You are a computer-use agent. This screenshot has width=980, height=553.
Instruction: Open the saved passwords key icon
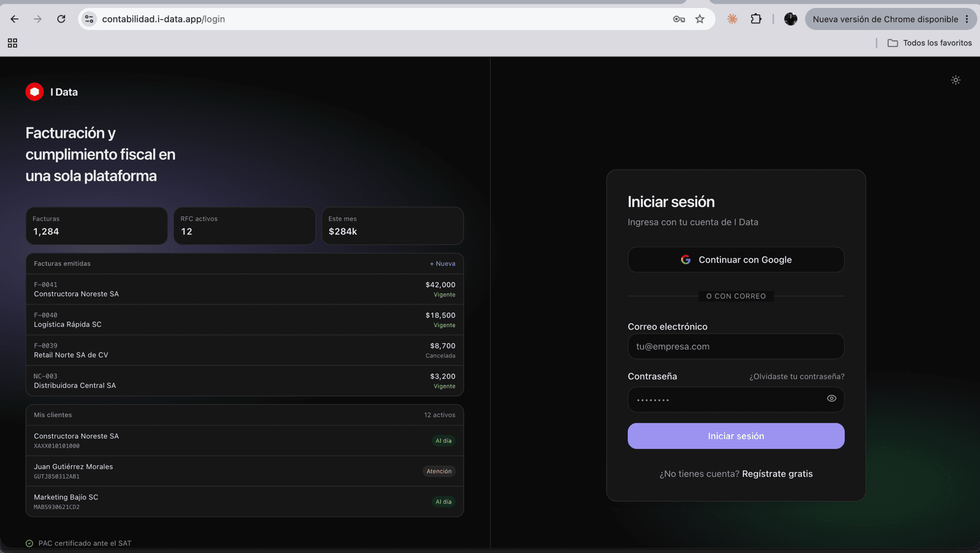[x=679, y=19]
